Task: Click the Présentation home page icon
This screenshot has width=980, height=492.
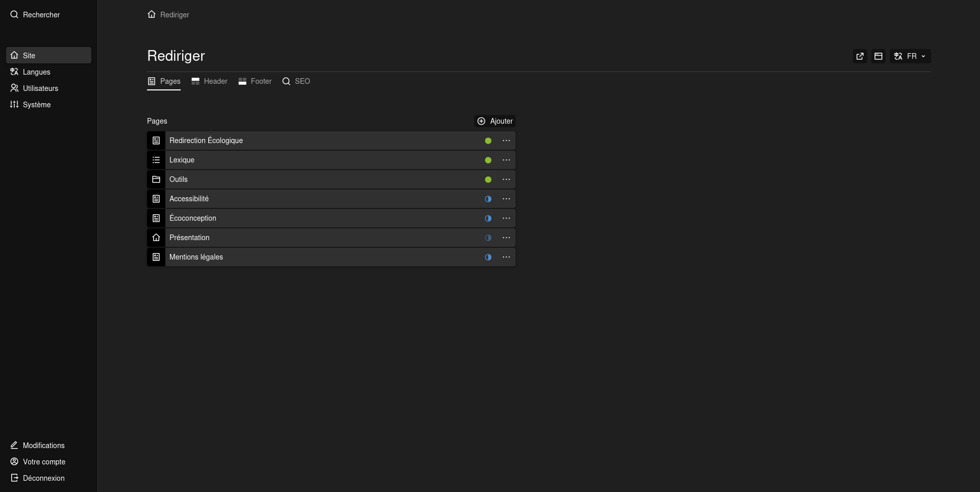Action: click(156, 238)
